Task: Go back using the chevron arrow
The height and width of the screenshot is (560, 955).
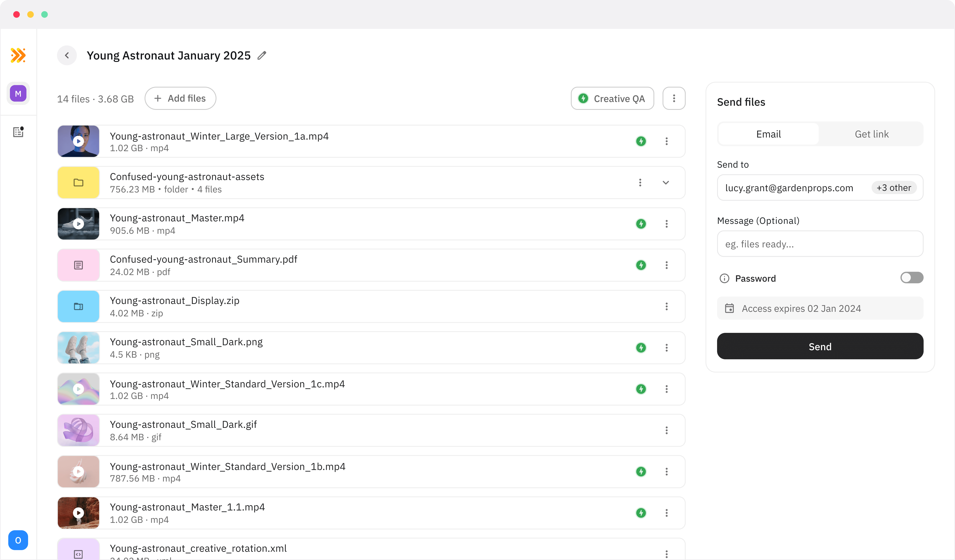Action: [67, 55]
